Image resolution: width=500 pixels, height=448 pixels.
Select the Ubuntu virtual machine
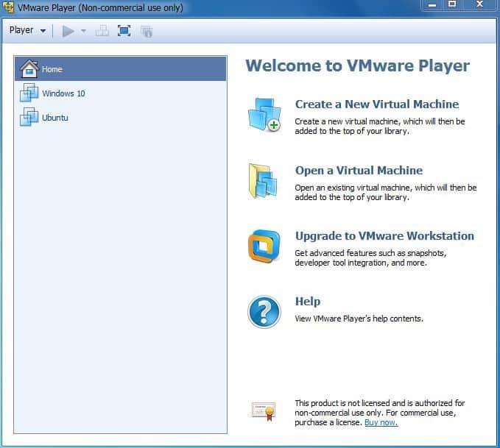point(121,117)
